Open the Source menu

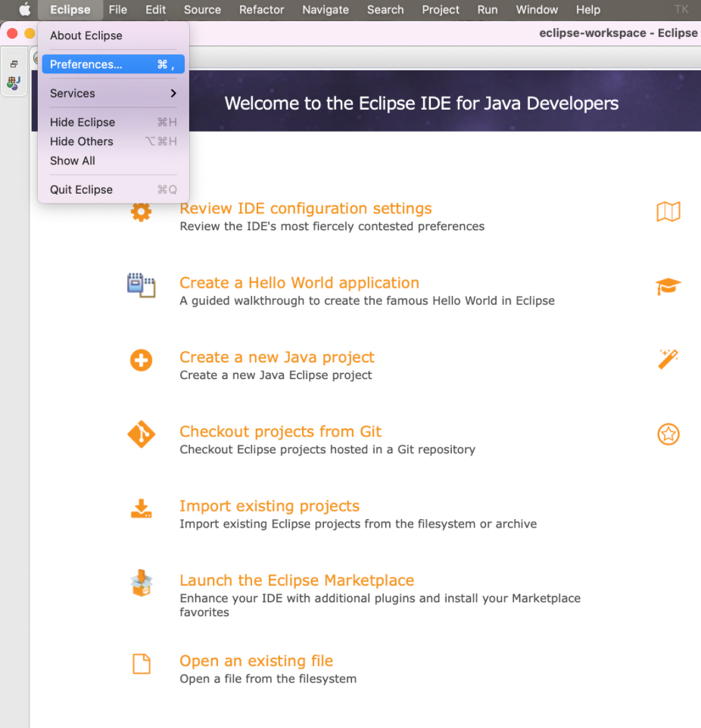(x=203, y=10)
